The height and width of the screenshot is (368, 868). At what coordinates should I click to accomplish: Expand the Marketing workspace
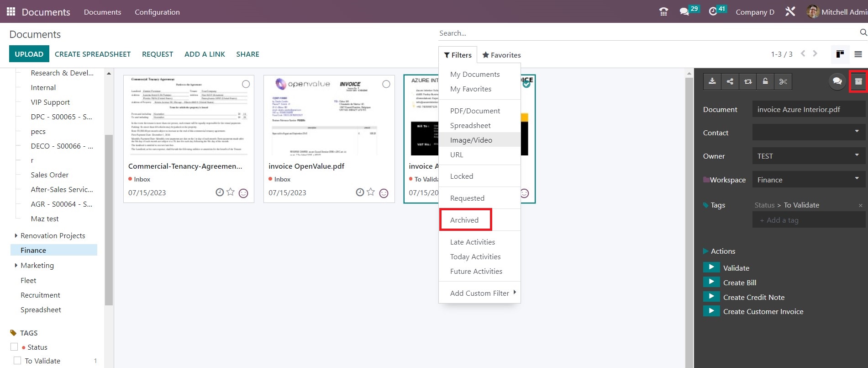coord(16,265)
